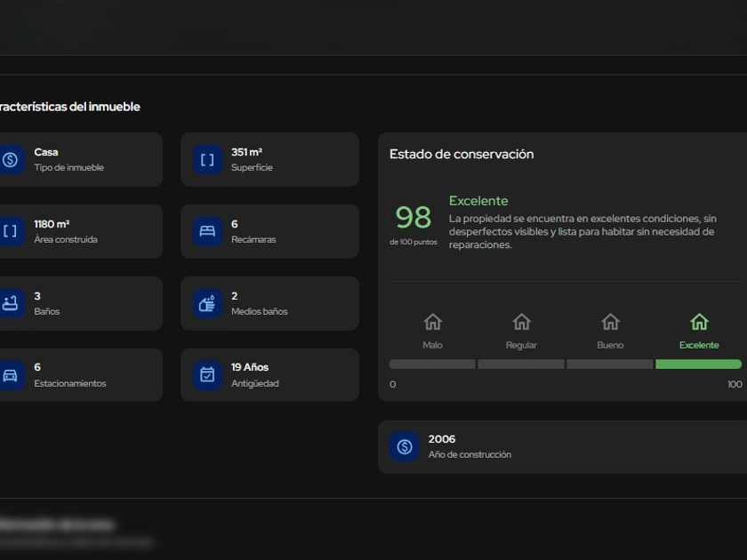
Task: Click the brackets icon next to 351 m² Superficie
Action: point(207,160)
